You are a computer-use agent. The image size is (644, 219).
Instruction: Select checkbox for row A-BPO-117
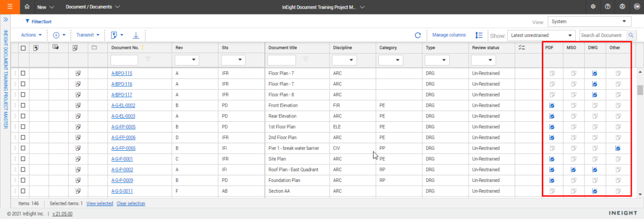tap(23, 94)
